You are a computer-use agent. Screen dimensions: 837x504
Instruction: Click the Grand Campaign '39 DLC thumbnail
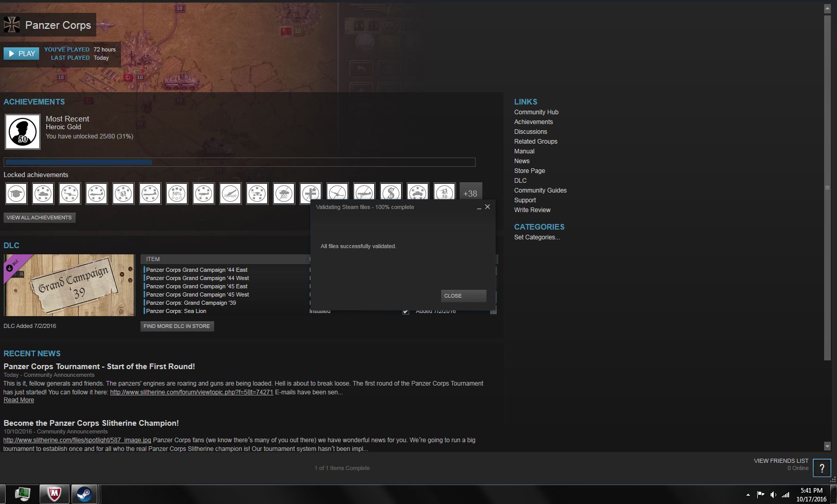pyautogui.click(x=69, y=285)
